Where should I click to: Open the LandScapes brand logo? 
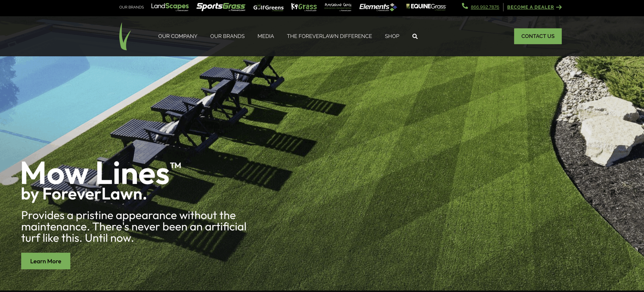(170, 7)
